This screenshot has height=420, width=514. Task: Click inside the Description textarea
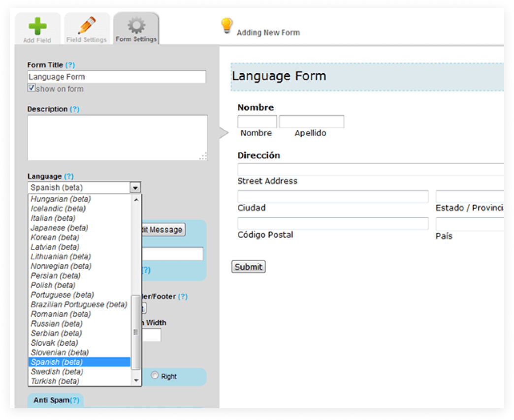point(117,138)
